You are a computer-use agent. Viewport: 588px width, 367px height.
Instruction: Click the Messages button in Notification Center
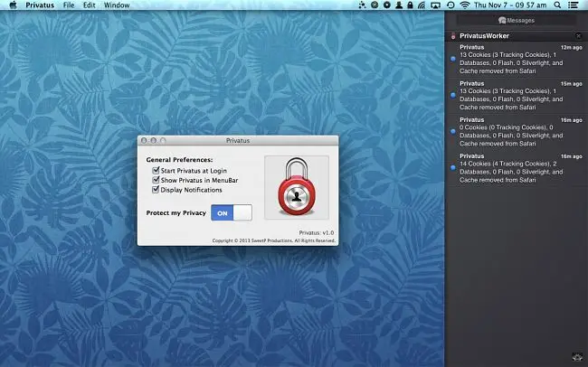pyautogui.click(x=517, y=20)
